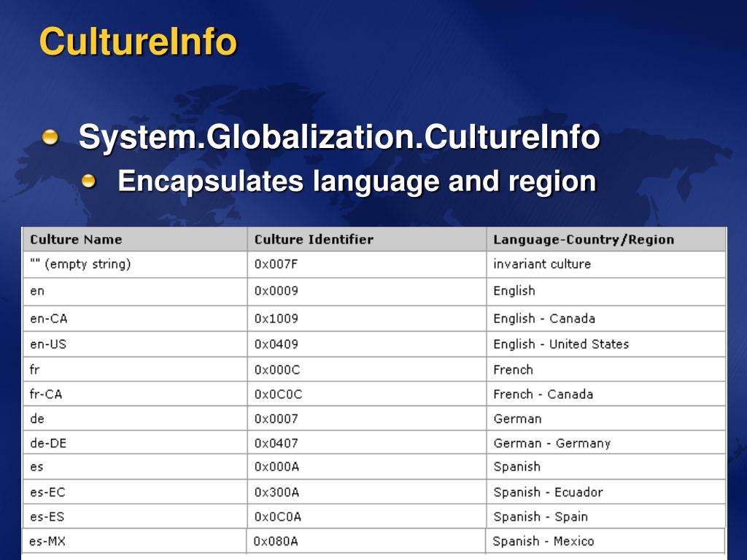The image size is (747, 560).
Task: Select the es-ES culture name cell
Action: (135, 517)
